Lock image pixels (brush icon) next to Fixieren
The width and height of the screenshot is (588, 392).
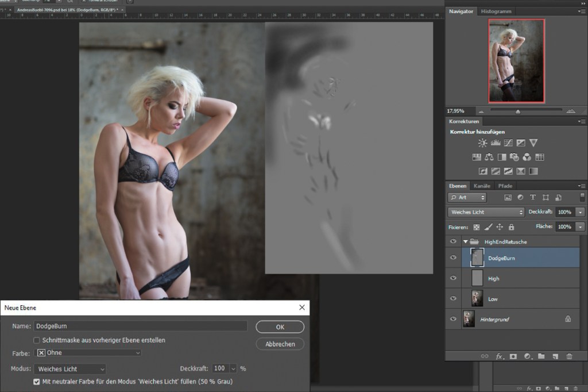coord(488,227)
